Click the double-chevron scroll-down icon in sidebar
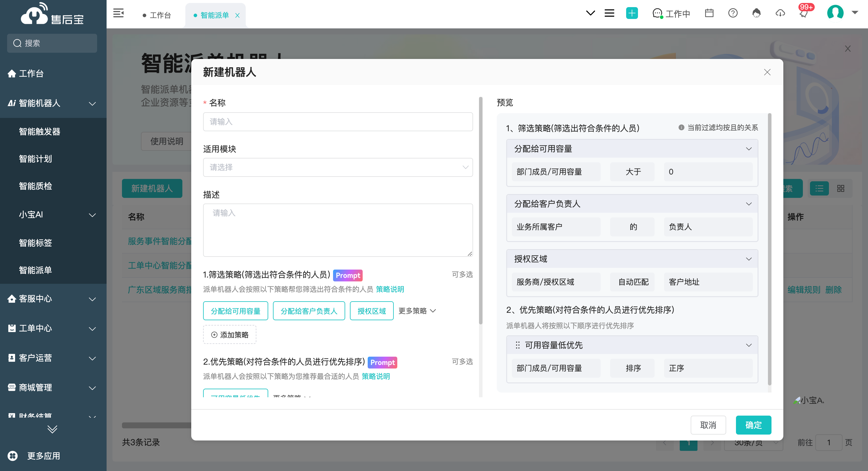This screenshot has height=471, width=868. tap(52, 429)
